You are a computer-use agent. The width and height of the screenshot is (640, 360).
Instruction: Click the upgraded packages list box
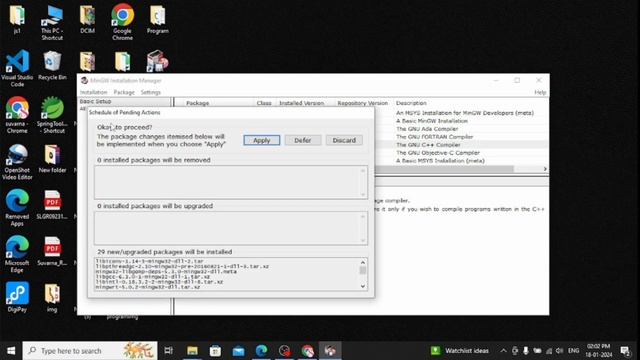[231, 228]
